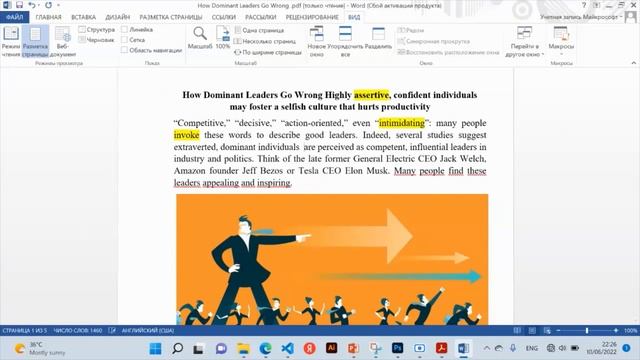Viewport: 640px width, 360px height.
Task: Select Page width (По ширине страницы) zoom
Action: tap(268, 52)
